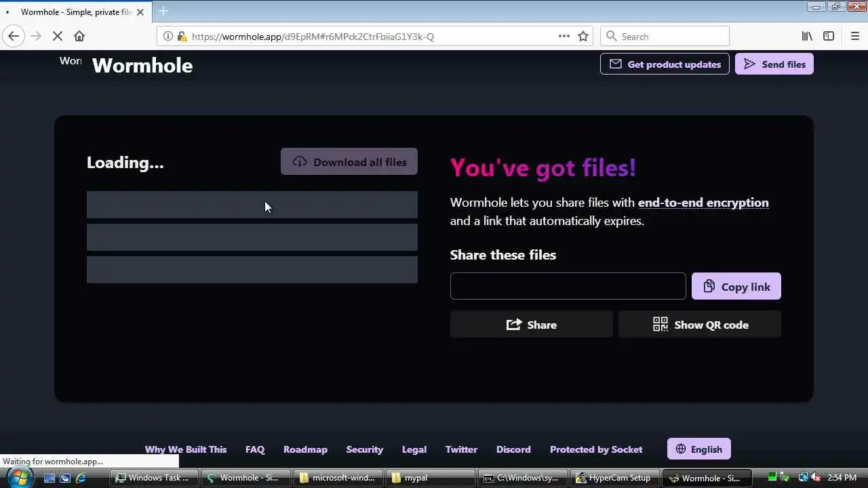Click the network tray icon
The width and height of the screenshot is (868, 488).
pos(804,478)
